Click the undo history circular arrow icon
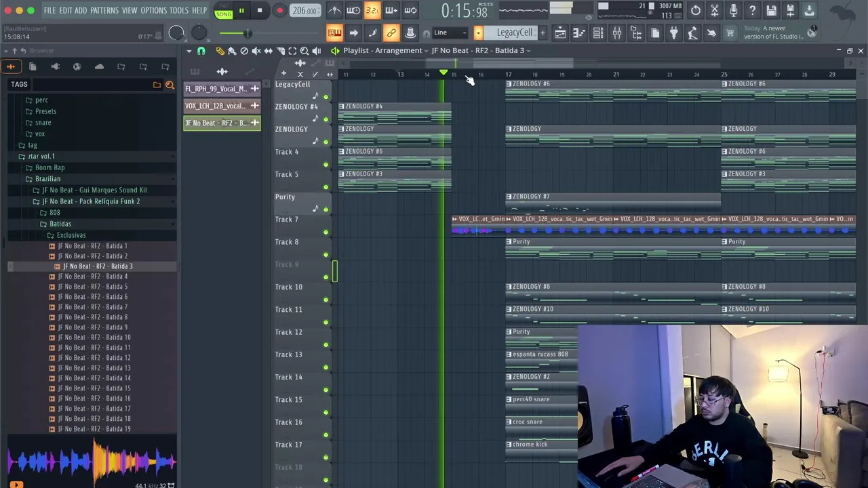Image resolution: width=868 pixels, height=488 pixels. [696, 10]
